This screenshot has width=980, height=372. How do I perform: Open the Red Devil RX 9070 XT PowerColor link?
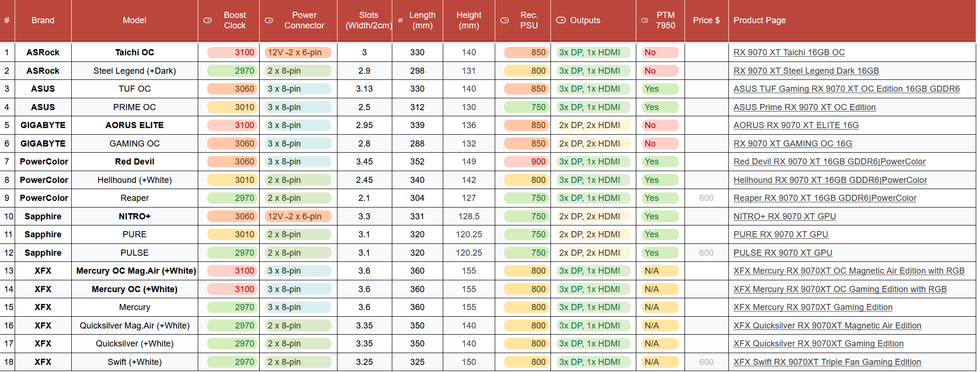[x=829, y=162]
